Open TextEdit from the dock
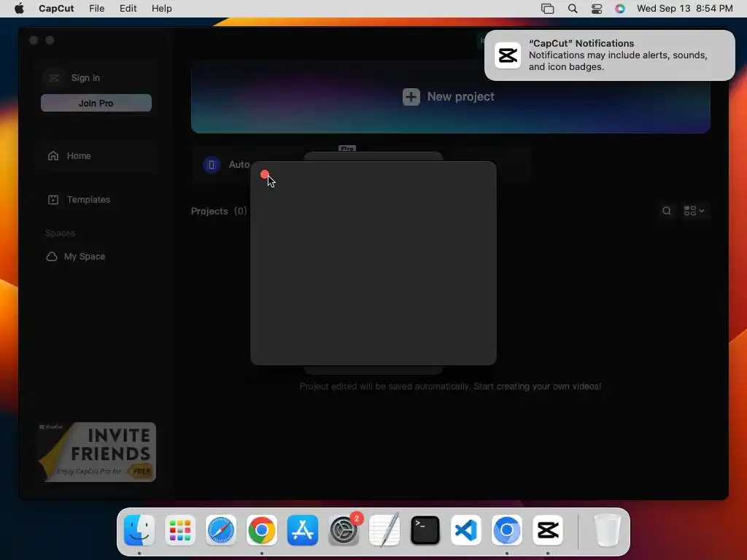 point(384,530)
